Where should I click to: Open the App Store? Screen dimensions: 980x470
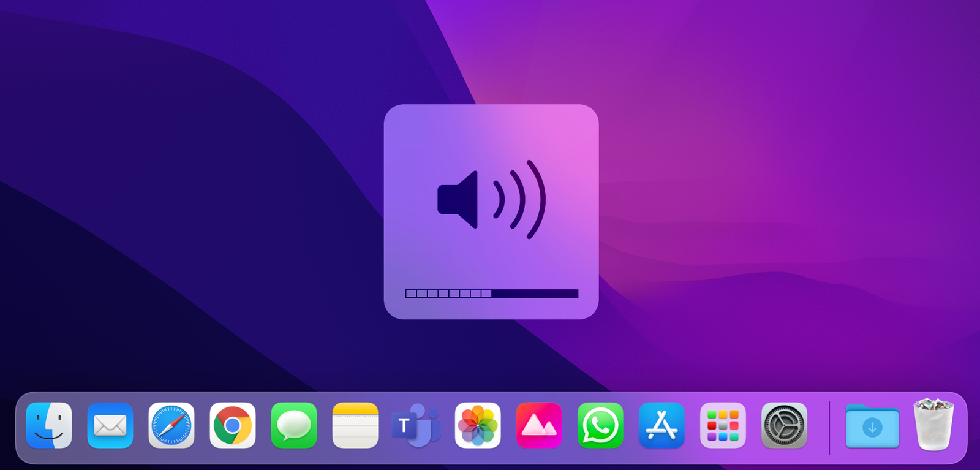pos(661,425)
